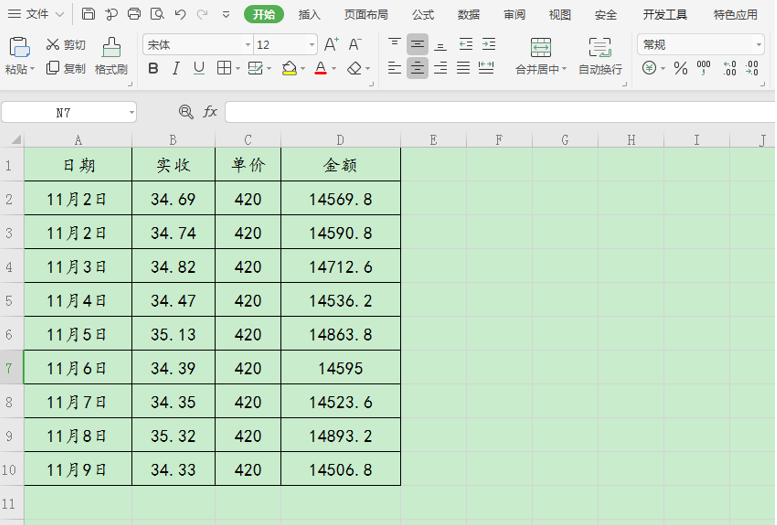The height and width of the screenshot is (525, 777).
Task: Align text right horizontally
Action: tap(440, 68)
